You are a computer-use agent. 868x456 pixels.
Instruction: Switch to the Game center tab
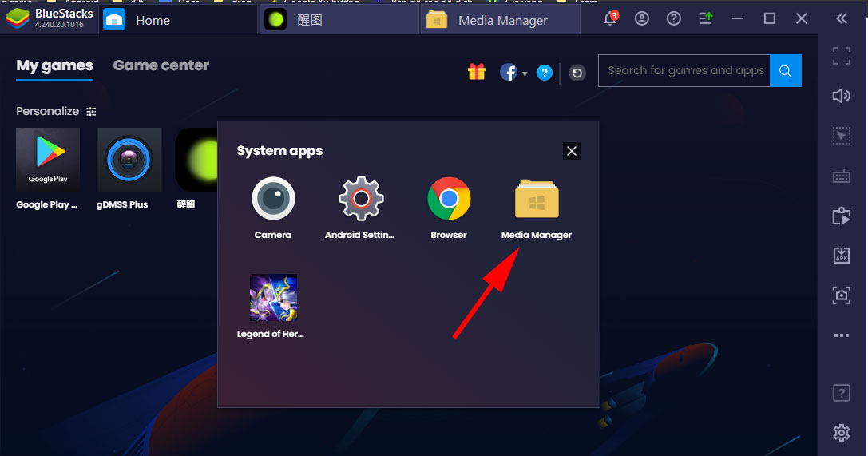[x=161, y=65]
